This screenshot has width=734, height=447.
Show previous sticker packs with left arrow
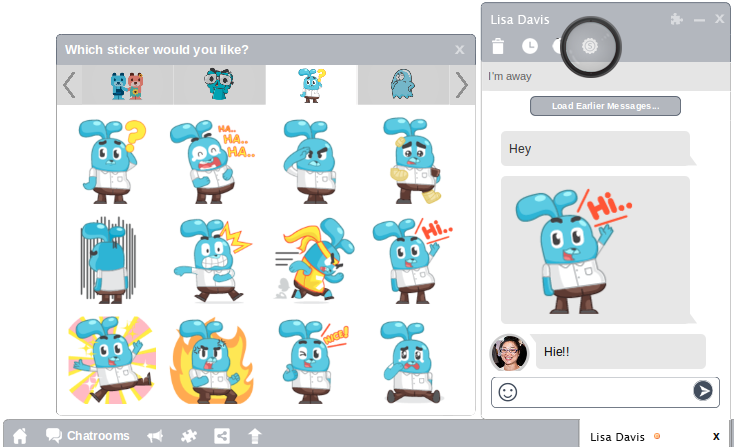pyautogui.click(x=69, y=85)
